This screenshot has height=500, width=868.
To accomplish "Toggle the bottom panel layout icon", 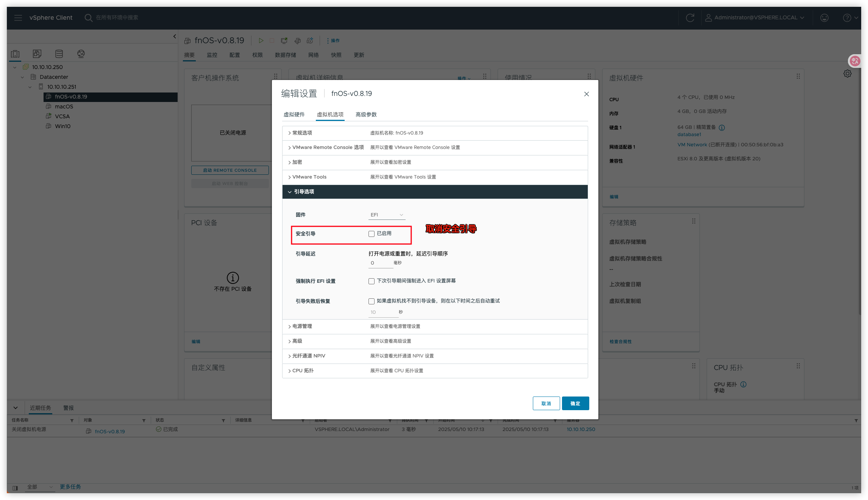I will (x=15, y=487).
